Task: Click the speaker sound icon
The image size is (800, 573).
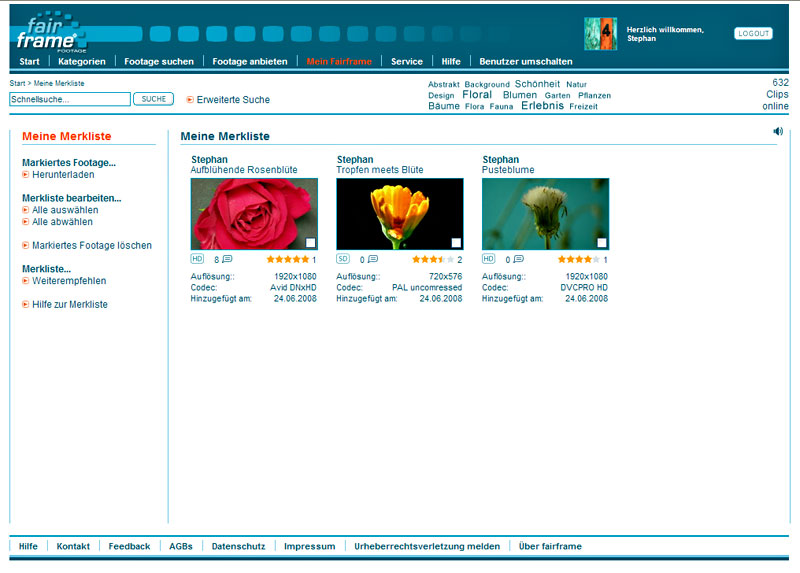Action: [x=778, y=131]
